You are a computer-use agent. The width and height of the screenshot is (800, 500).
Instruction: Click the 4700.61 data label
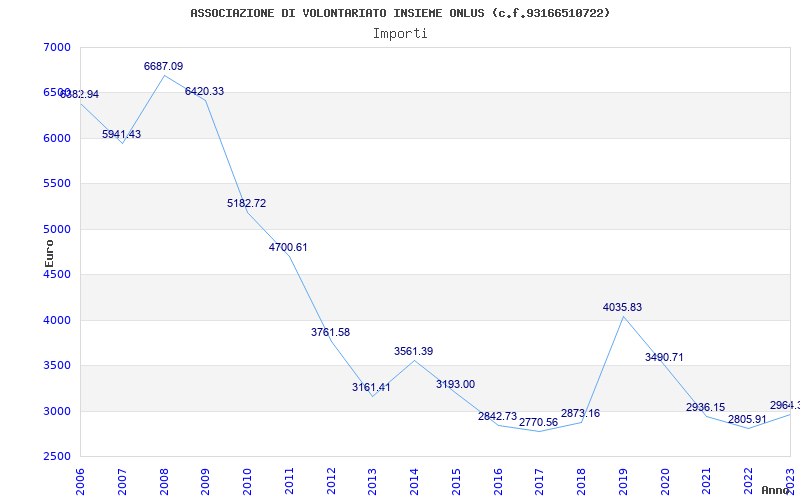coord(288,247)
